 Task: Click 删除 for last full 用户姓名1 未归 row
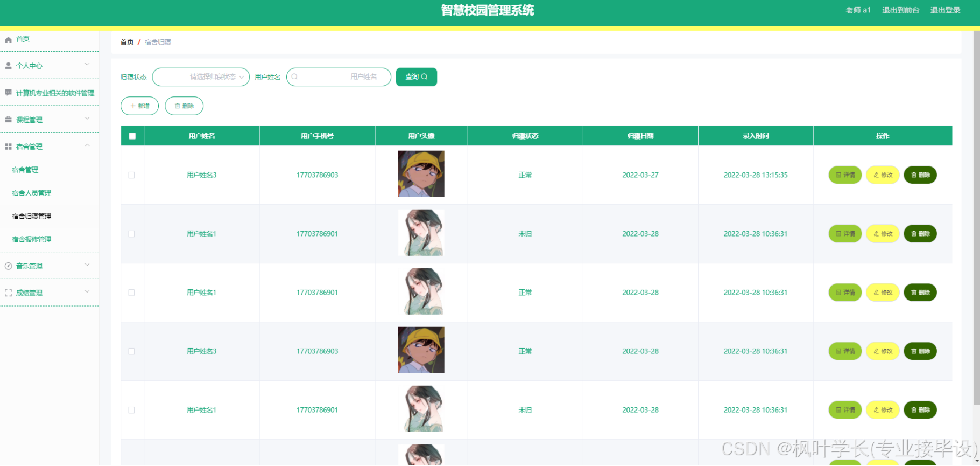point(920,410)
